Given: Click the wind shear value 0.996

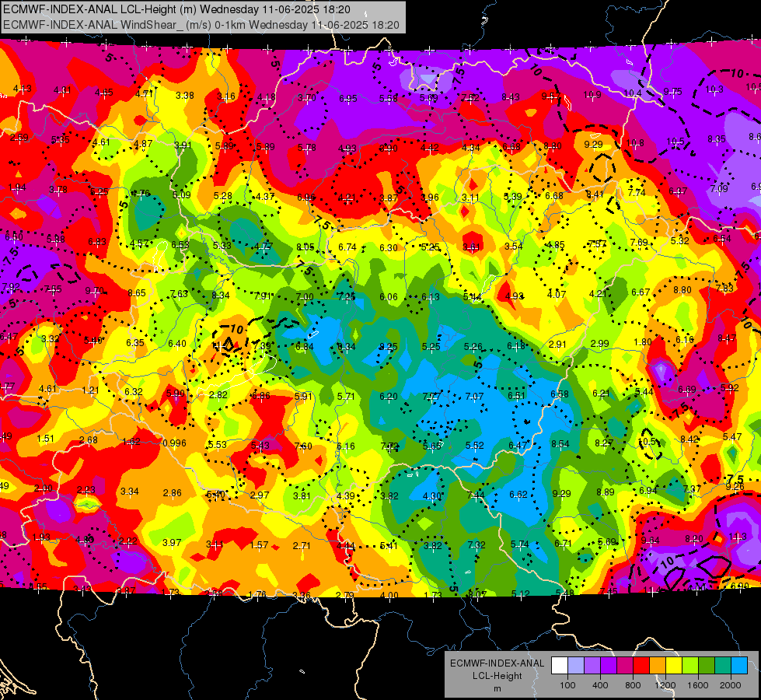Looking at the screenshot, I should tap(175, 443).
